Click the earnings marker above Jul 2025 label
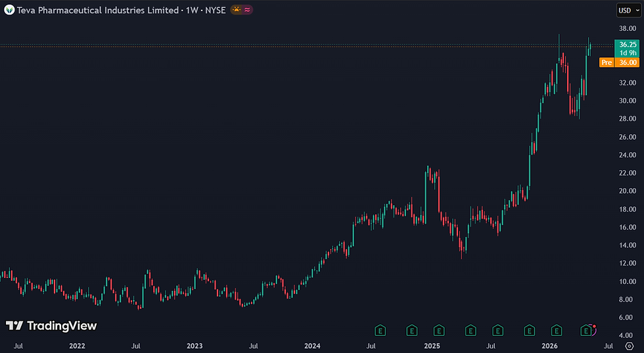 pyautogui.click(x=498, y=330)
